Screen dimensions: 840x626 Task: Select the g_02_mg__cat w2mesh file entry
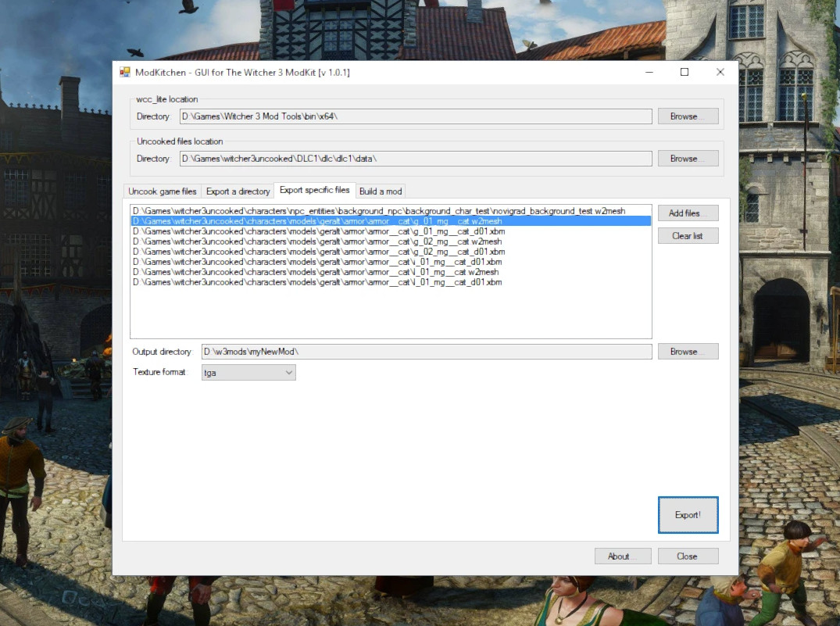point(316,241)
